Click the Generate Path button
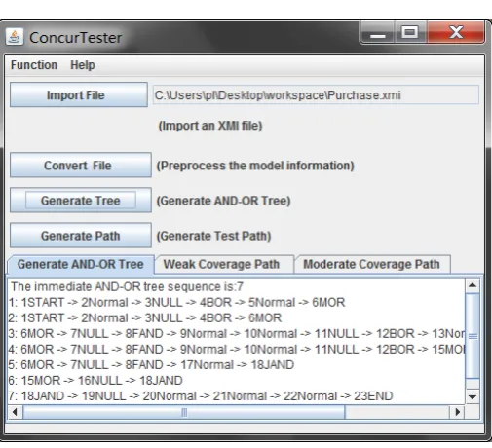492x448 pixels. pyautogui.click(x=81, y=236)
